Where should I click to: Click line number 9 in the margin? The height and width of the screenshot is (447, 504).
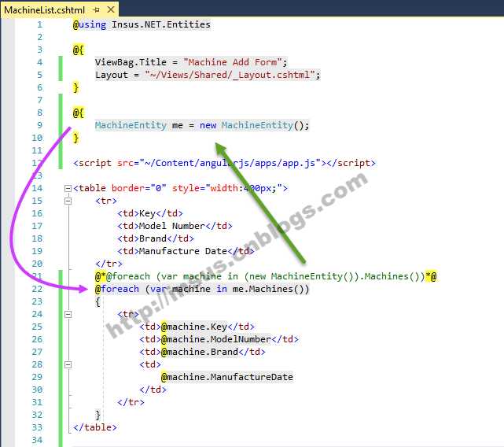coord(39,125)
